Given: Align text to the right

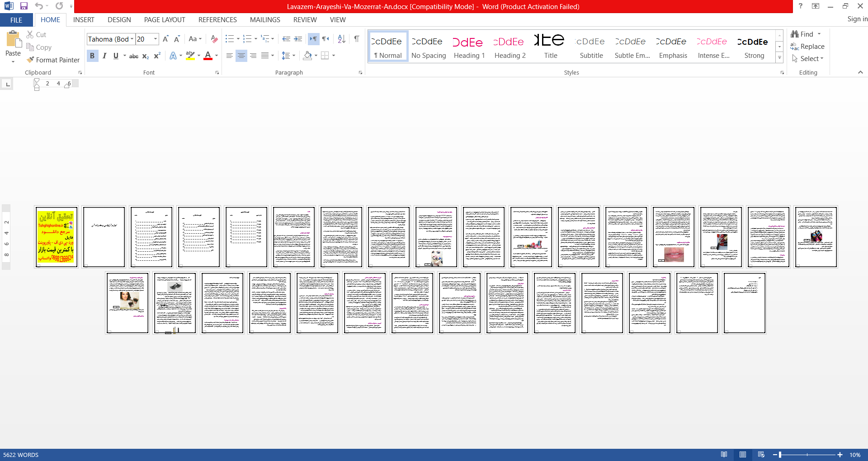Looking at the screenshot, I should coord(253,56).
